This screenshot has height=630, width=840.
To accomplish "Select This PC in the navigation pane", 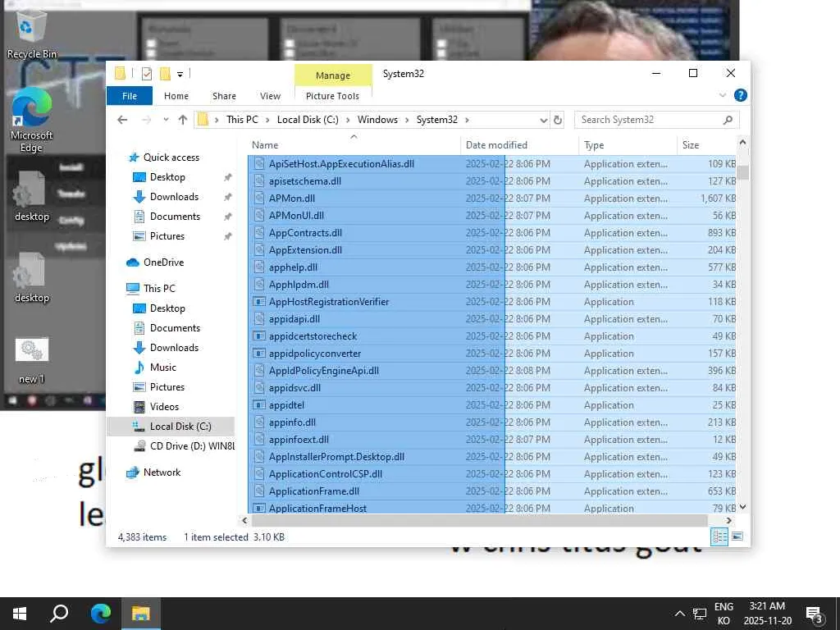I will pyautogui.click(x=159, y=288).
